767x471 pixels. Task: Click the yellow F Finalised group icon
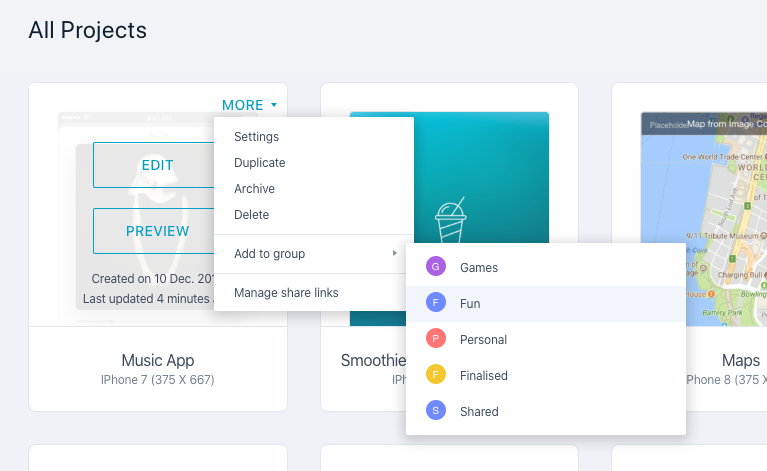point(435,374)
